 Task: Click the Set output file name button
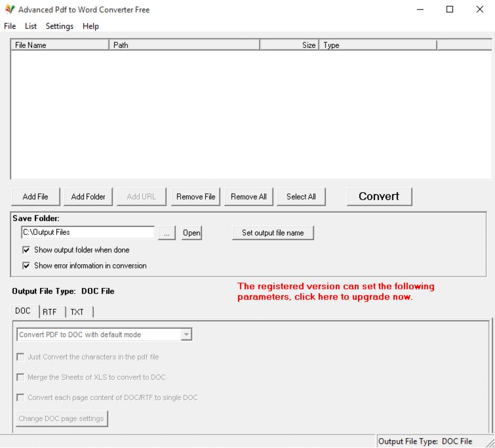point(273,233)
